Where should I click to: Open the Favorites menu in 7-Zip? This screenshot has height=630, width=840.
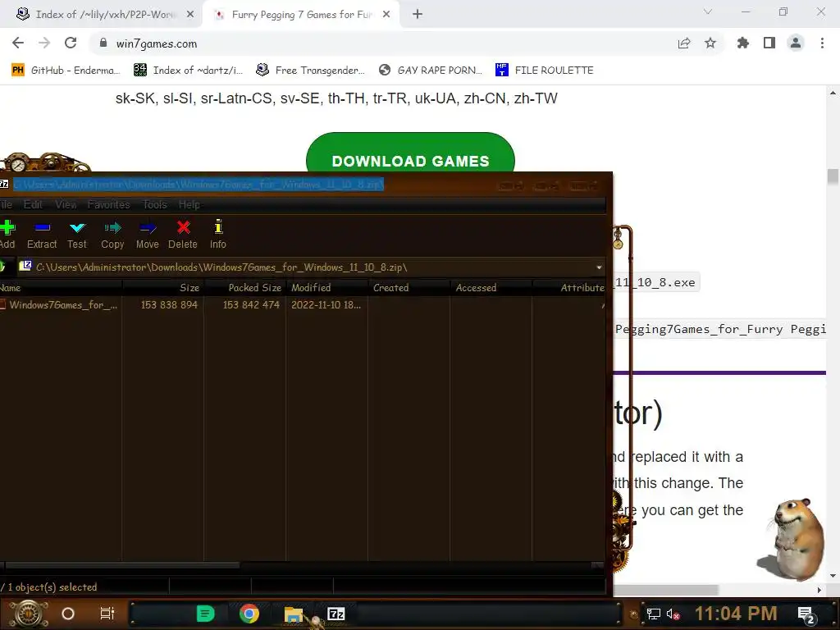click(x=109, y=204)
